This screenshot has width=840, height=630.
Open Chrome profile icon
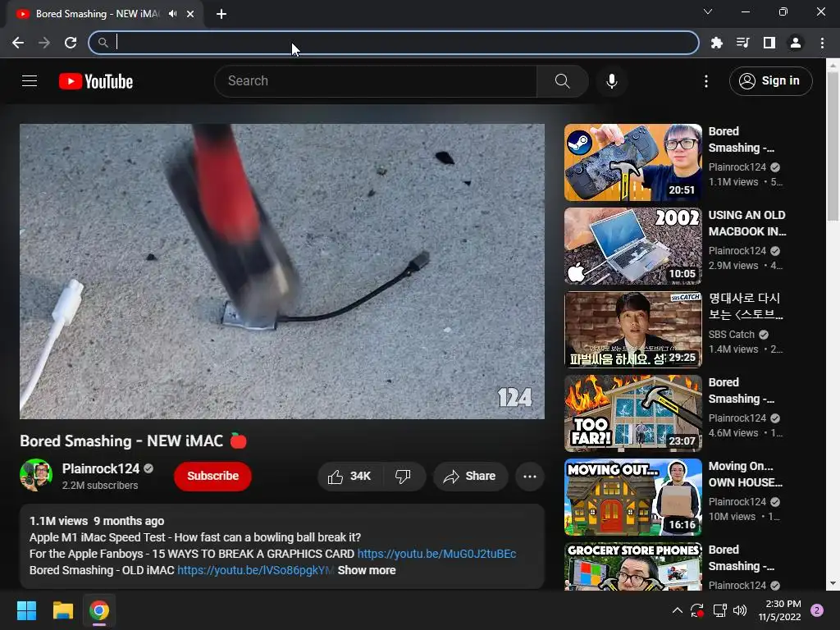(796, 43)
